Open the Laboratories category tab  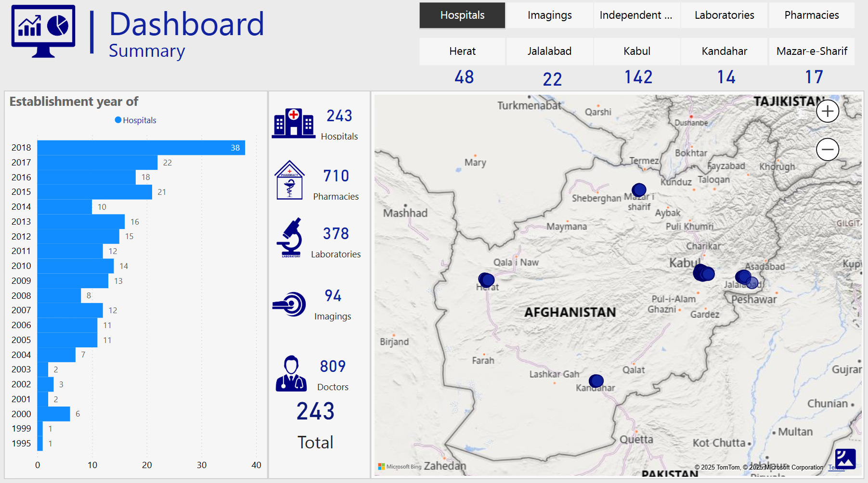(x=724, y=15)
